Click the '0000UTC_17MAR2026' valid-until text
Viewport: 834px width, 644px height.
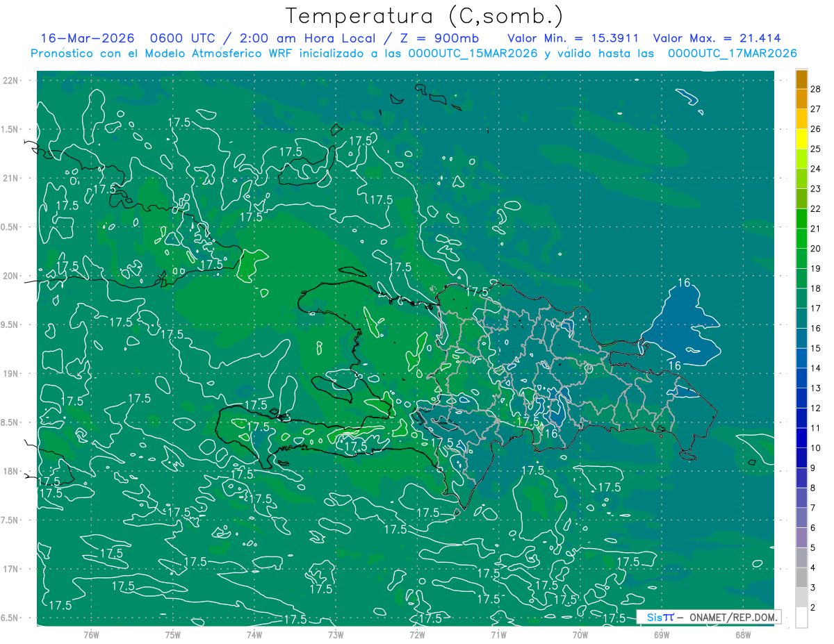click(732, 53)
